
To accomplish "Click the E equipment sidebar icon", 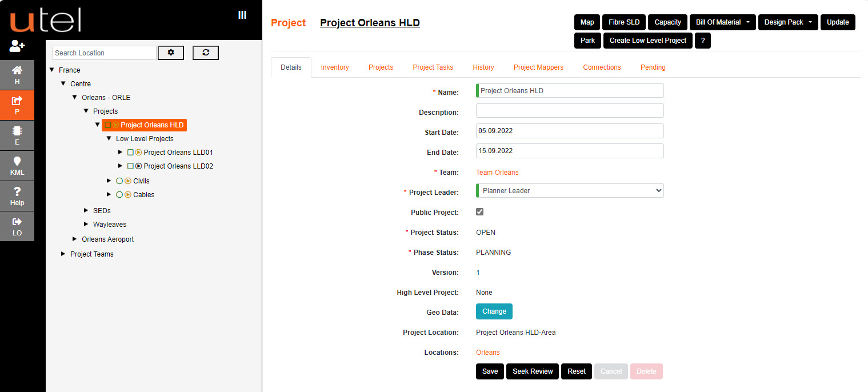I will pos(17,135).
